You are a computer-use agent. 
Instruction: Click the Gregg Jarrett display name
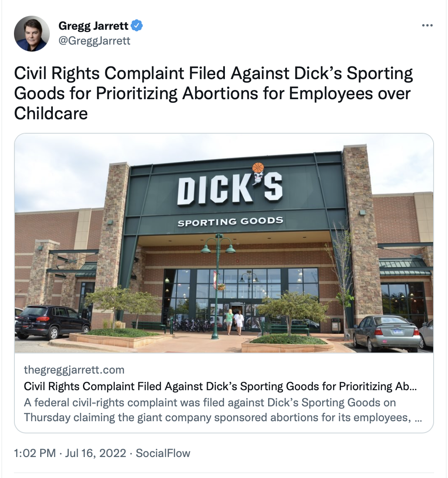[93, 26]
